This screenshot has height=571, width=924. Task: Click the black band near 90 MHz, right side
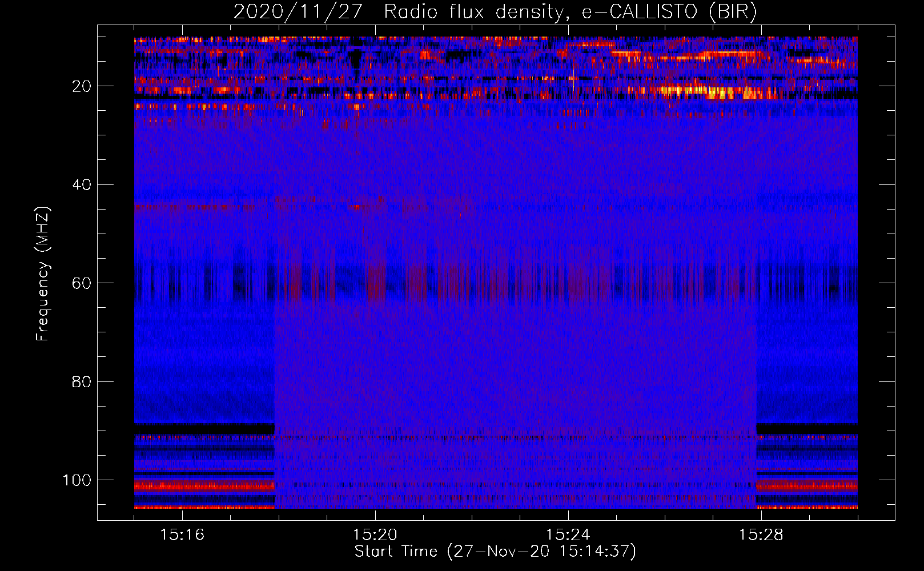click(806, 428)
